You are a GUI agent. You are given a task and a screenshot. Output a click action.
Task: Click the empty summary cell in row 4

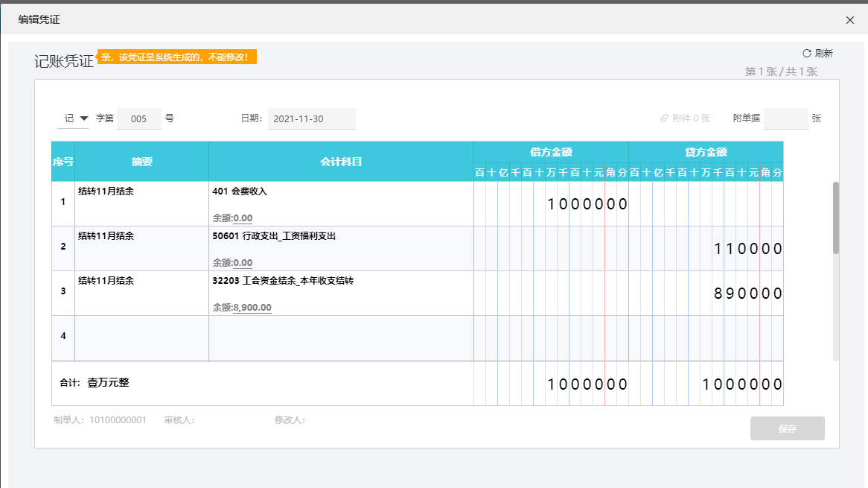[141, 338]
